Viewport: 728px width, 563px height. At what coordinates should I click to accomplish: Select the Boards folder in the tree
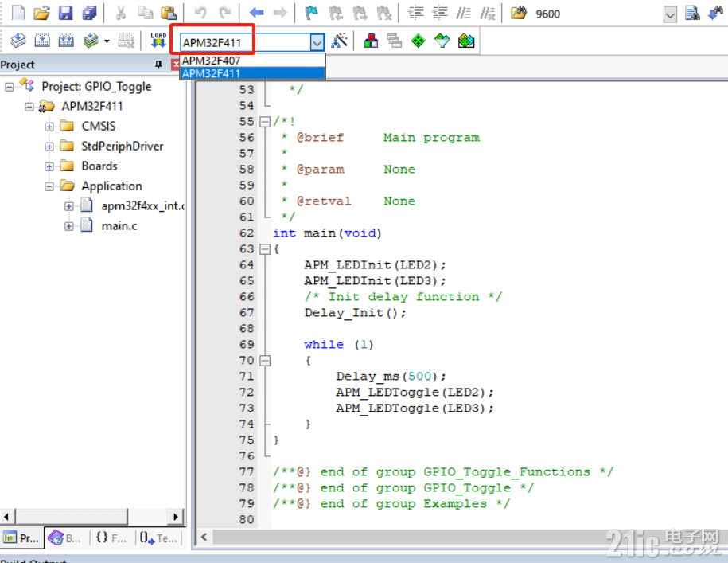pyautogui.click(x=99, y=166)
